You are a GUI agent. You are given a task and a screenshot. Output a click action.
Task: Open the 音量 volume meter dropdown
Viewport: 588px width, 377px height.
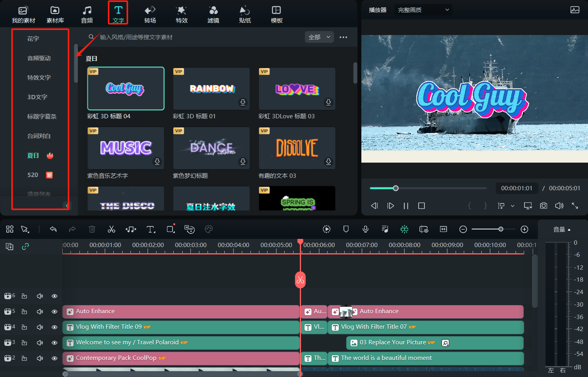coord(562,230)
